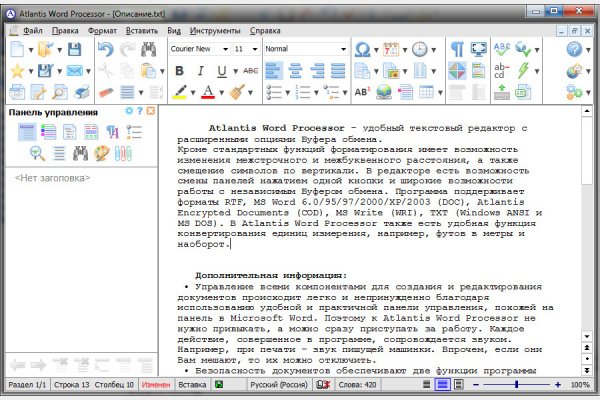Open the Courier New font dropdown
Viewport: 600px width, 400px height.
pyautogui.click(x=225, y=49)
